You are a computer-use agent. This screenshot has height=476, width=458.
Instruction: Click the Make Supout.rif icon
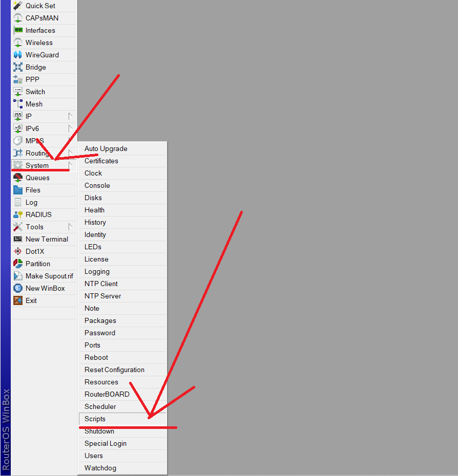tap(18, 276)
